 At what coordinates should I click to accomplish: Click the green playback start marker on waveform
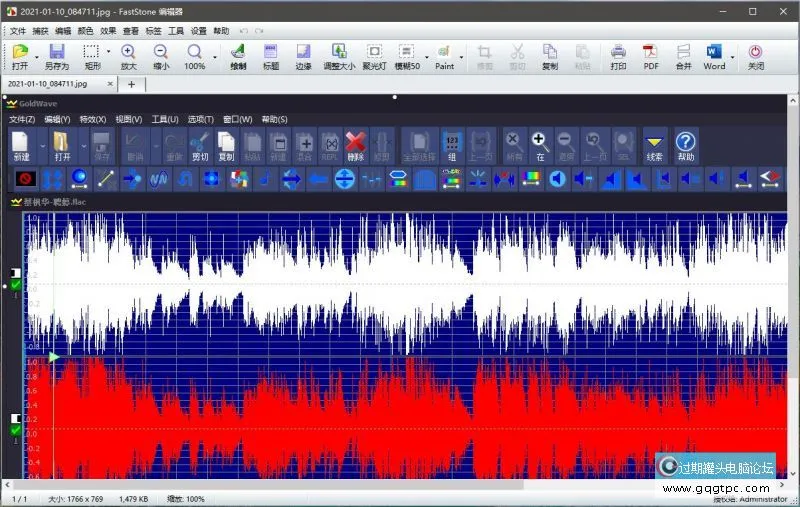(54, 356)
